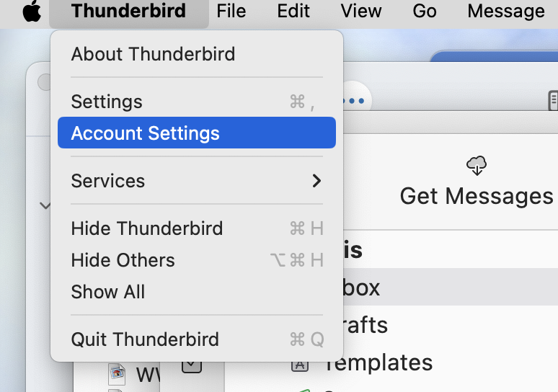Open the File menu

pyautogui.click(x=231, y=12)
